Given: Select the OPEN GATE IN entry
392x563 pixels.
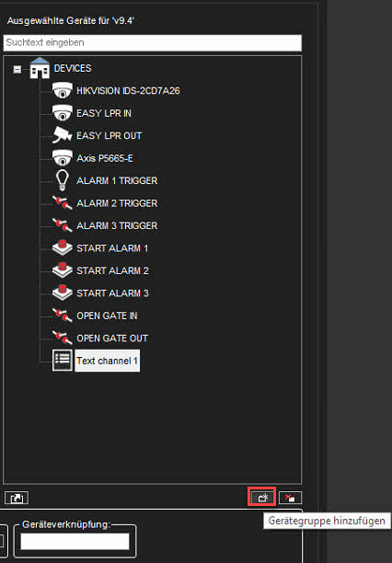Looking at the screenshot, I should point(107,316).
